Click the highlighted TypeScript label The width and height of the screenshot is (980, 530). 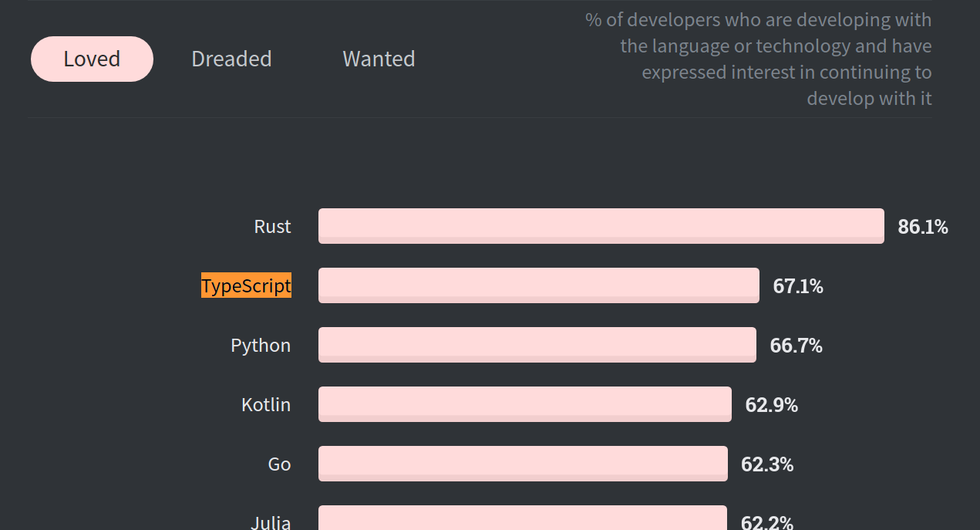[246, 285]
